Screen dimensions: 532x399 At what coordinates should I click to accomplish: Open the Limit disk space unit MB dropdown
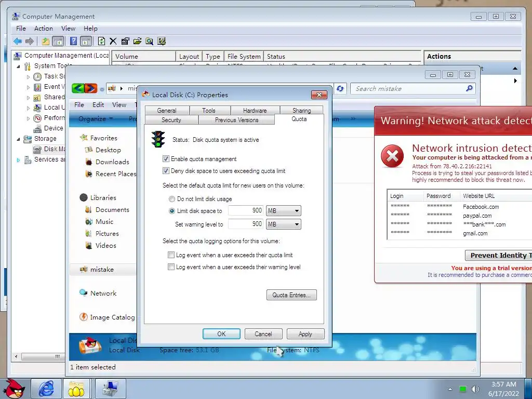click(283, 211)
